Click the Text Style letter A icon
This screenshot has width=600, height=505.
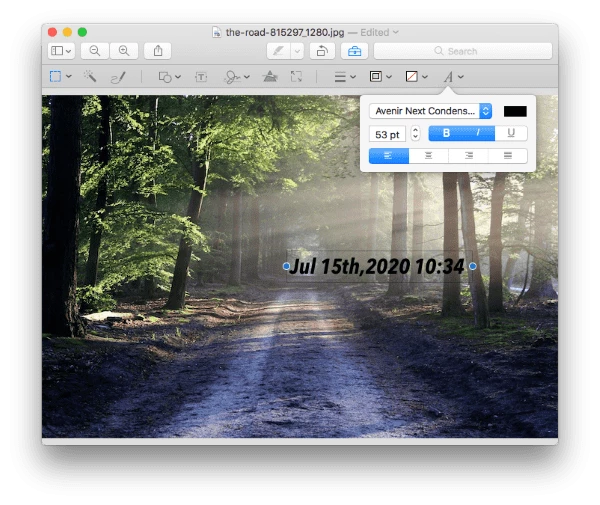[x=448, y=77]
